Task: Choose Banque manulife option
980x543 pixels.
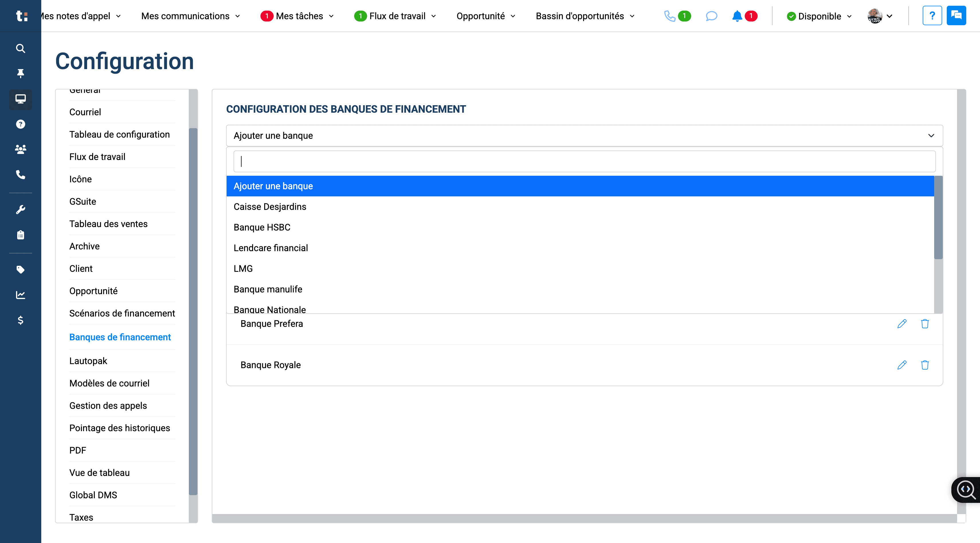Action: tap(580, 289)
